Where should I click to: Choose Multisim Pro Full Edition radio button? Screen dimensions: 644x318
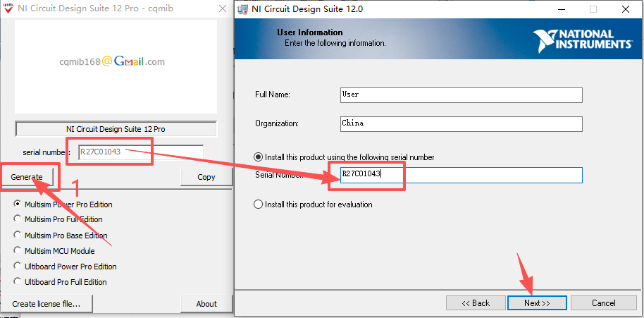coord(18,219)
